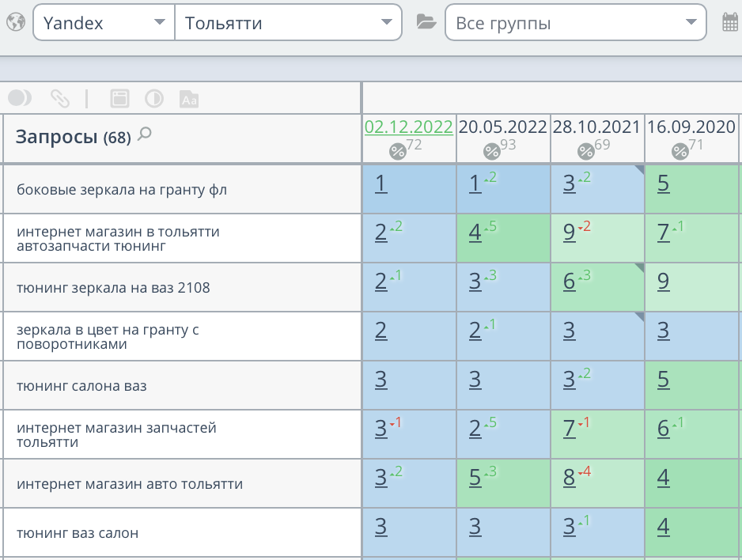Click the globe search engine icon
The image size is (742, 560).
(x=16, y=22)
